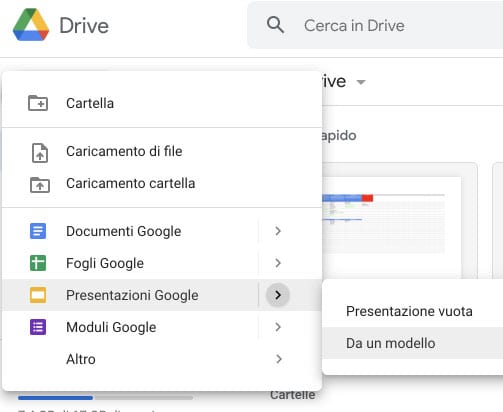Select Presentazioni Google menu entry
The width and height of the screenshot is (503, 412).
click(x=162, y=295)
